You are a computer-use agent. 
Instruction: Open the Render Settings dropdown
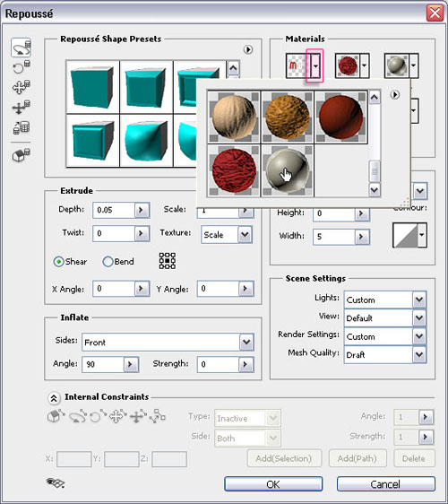tap(419, 336)
